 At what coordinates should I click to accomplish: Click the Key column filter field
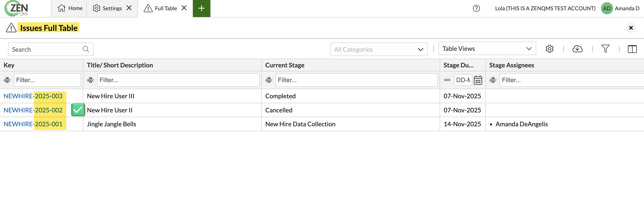point(48,80)
